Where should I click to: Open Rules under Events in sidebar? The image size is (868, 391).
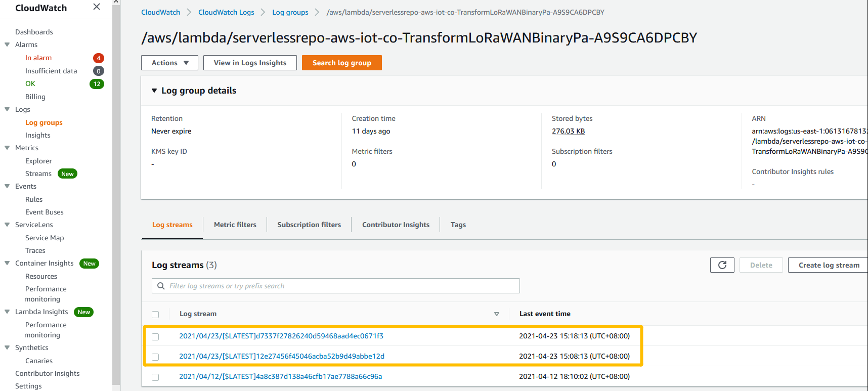(34, 199)
